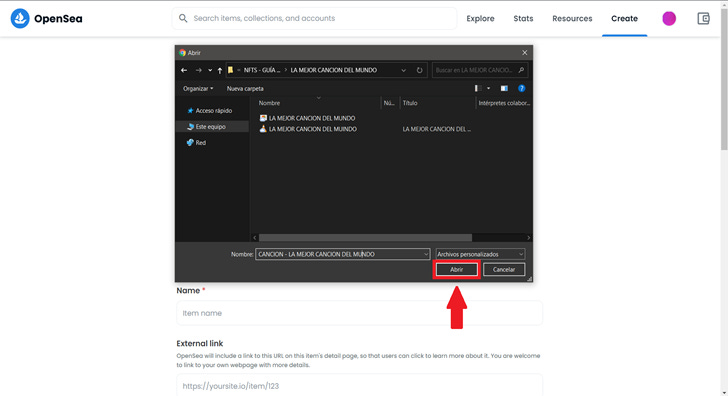Viewport: 728px width, 396px height.
Task: Sort by the Nú... column header
Action: pos(389,103)
